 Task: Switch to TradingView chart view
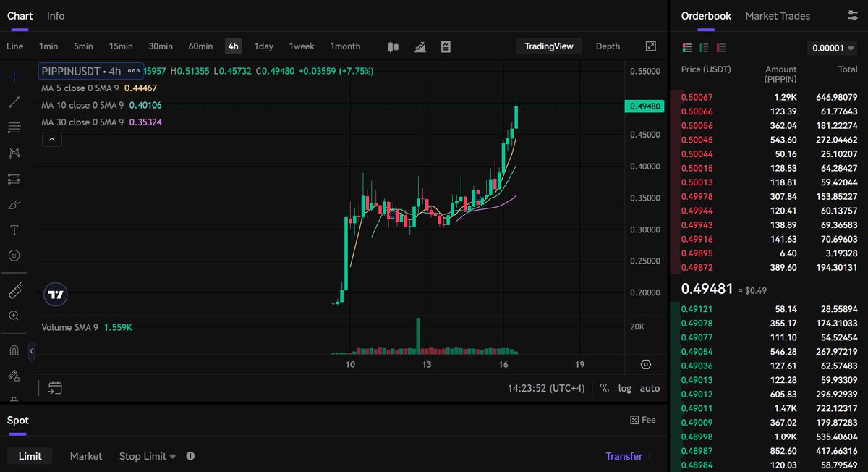point(549,46)
